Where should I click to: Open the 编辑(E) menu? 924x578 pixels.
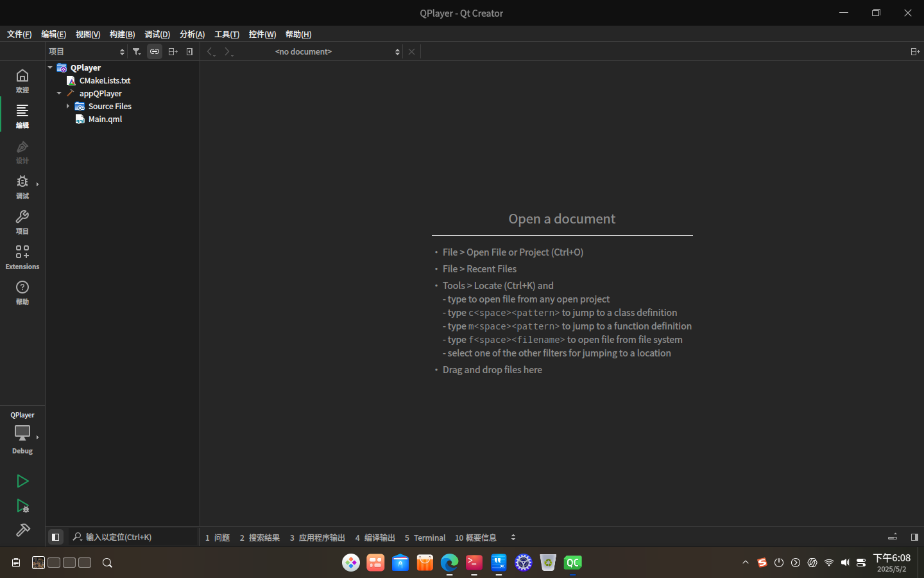click(x=53, y=34)
